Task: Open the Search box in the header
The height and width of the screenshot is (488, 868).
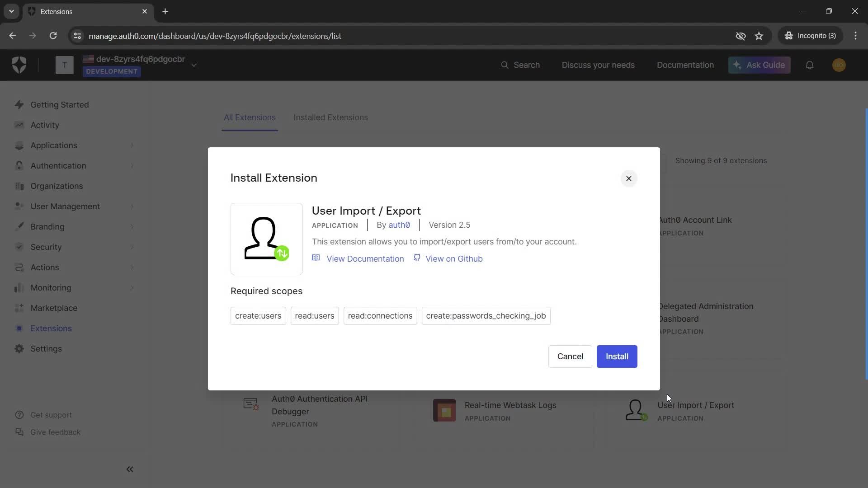Action: pos(520,65)
